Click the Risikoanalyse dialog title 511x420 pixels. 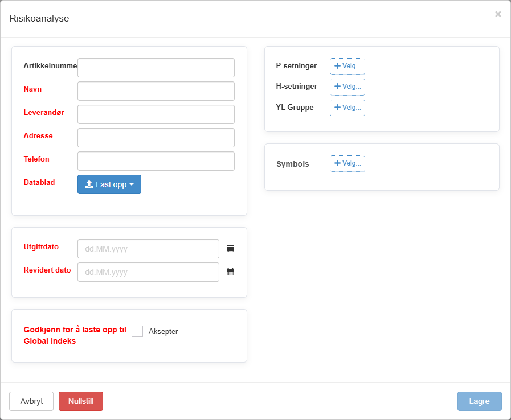(39, 19)
